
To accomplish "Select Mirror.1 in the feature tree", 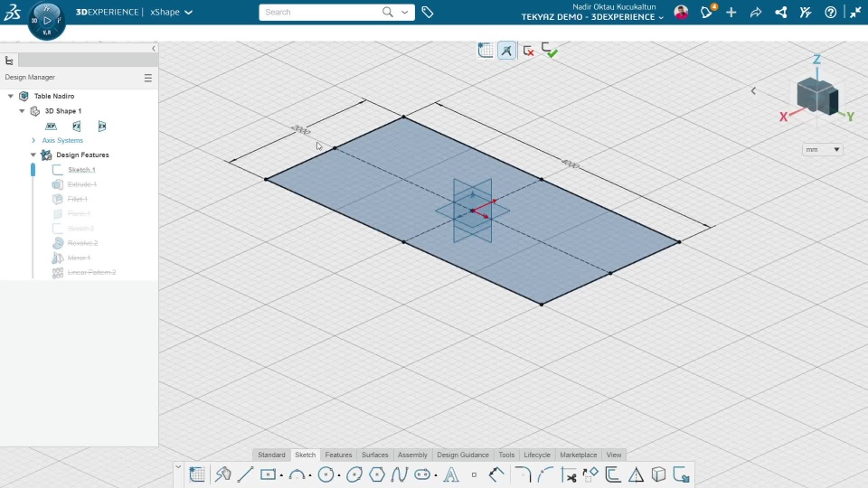I will click(x=79, y=258).
